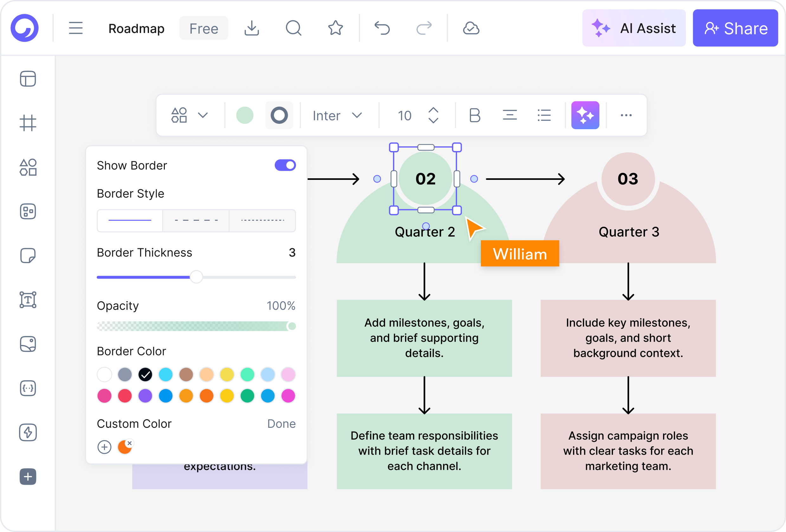Open the image insert tool in sidebar
This screenshot has height=532, width=786.
28,344
